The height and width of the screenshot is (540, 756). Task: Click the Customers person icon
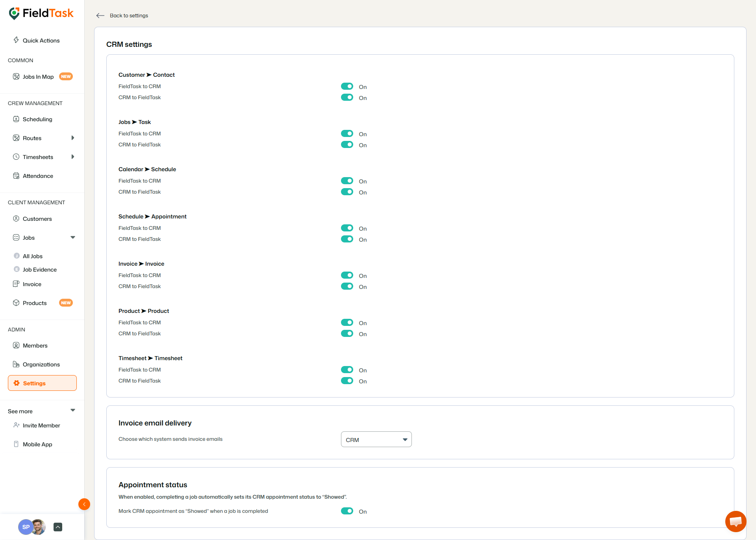(x=16, y=218)
